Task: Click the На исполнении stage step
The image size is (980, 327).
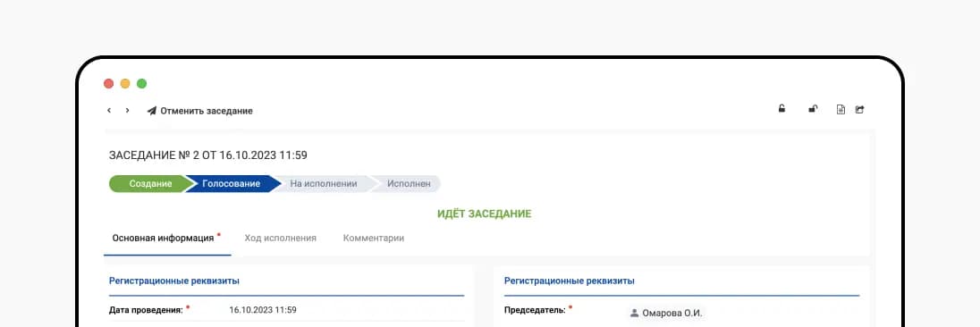Action: 323,183
